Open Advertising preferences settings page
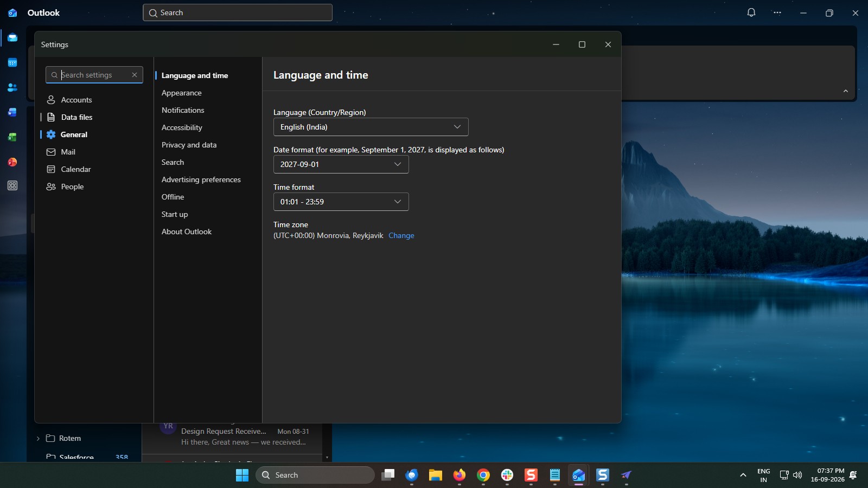This screenshot has height=488, width=868. click(x=201, y=179)
